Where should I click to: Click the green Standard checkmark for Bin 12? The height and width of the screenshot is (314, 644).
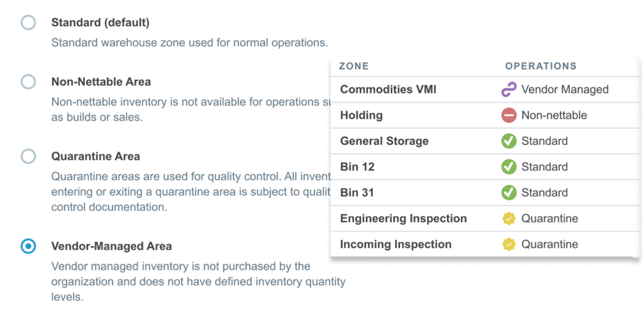[508, 167]
